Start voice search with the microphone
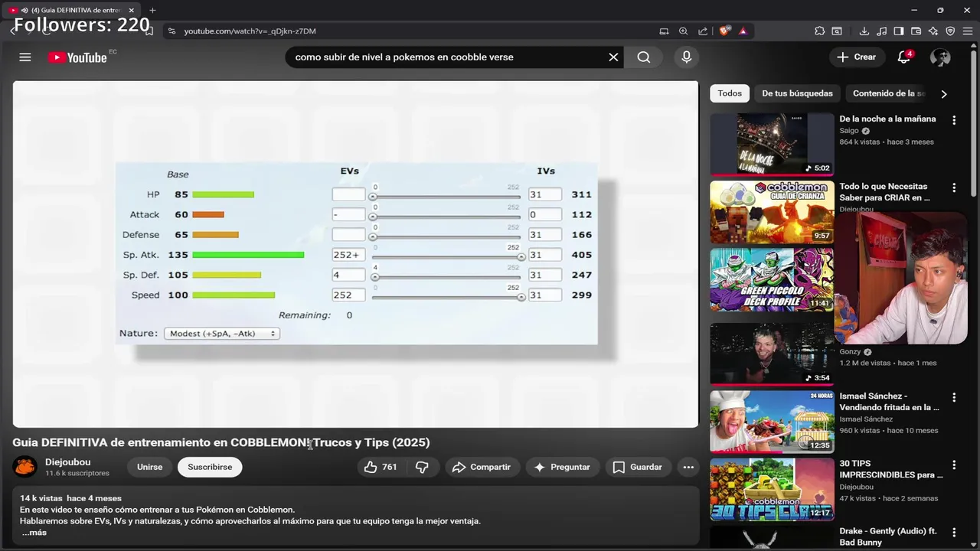Screen dimensions: 980x551 tap(686, 57)
